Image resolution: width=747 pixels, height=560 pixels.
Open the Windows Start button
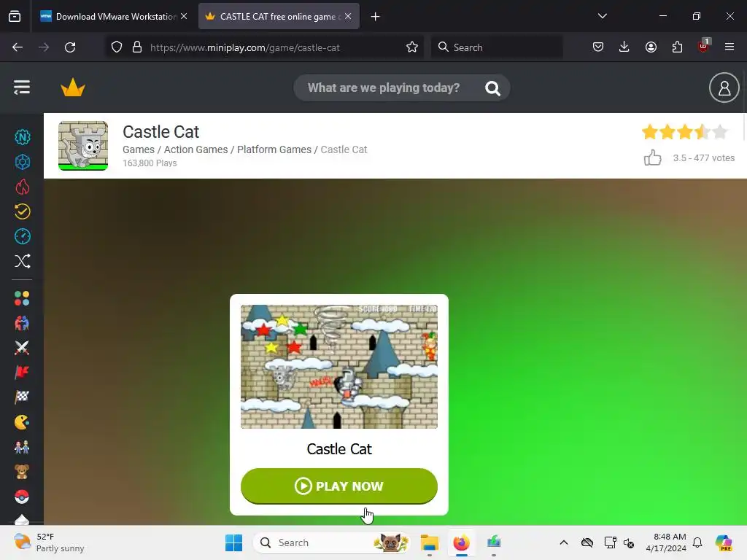coord(233,542)
